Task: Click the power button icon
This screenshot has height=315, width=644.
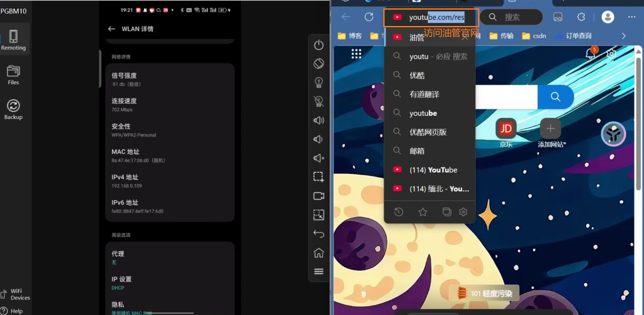Action: 319,45
